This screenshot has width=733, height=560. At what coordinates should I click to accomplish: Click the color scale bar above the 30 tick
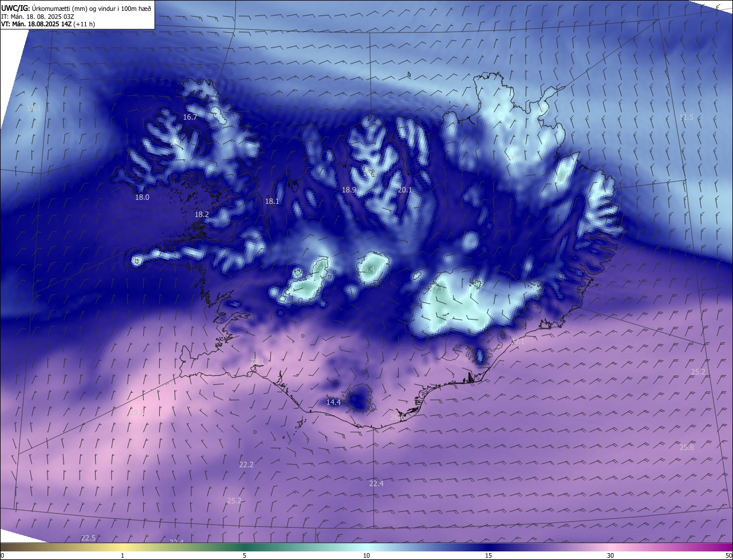click(610, 547)
